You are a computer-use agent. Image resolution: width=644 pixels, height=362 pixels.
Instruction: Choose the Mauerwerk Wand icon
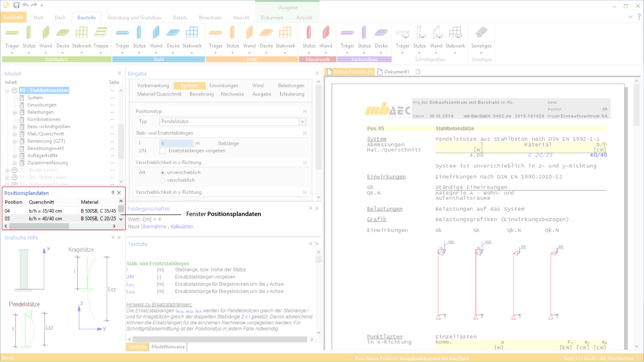click(x=326, y=32)
